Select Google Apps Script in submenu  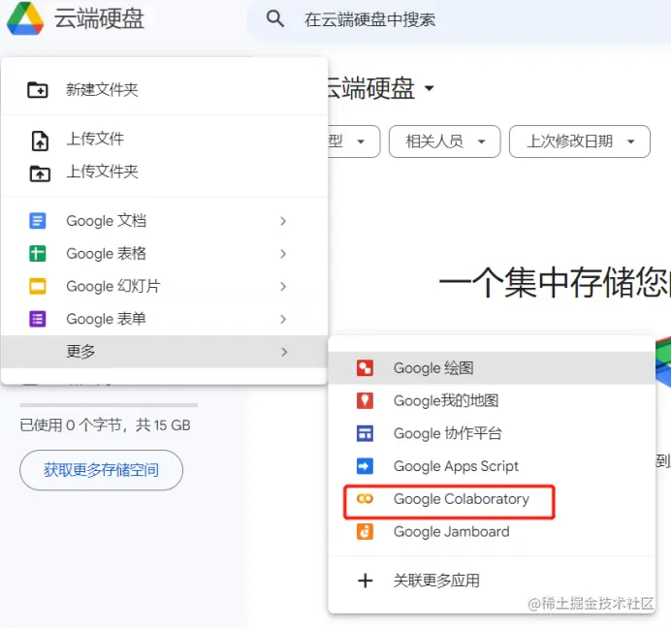point(492,466)
